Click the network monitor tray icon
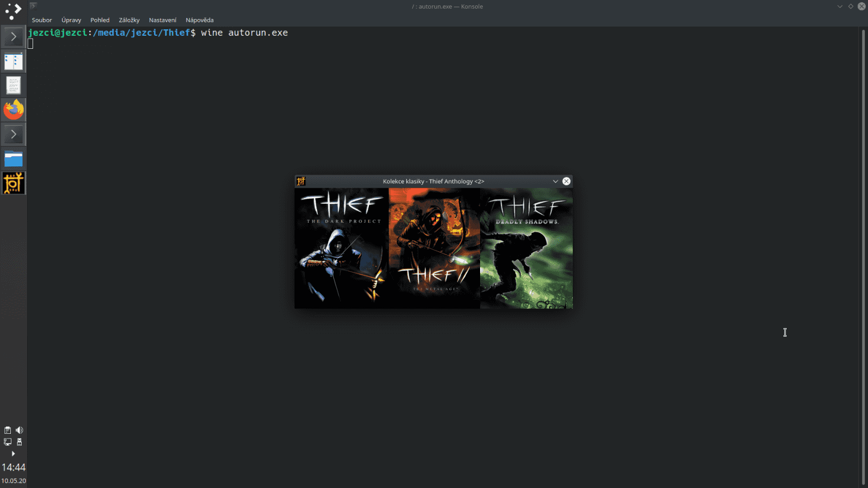The image size is (868, 488). pyautogui.click(x=8, y=442)
